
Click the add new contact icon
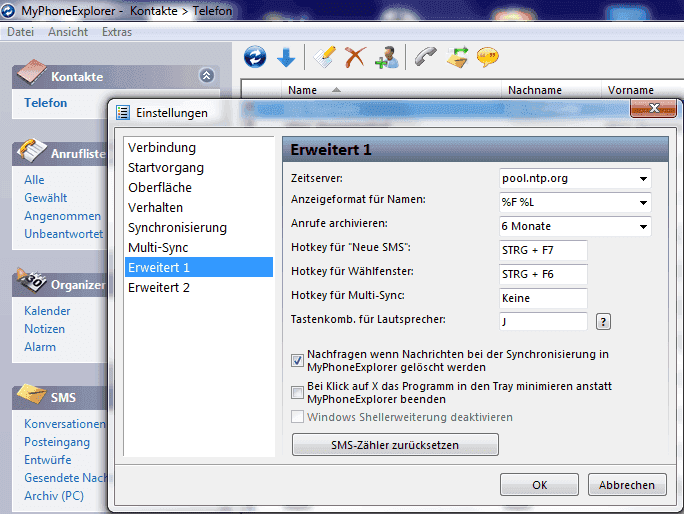(x=386, y=57)
